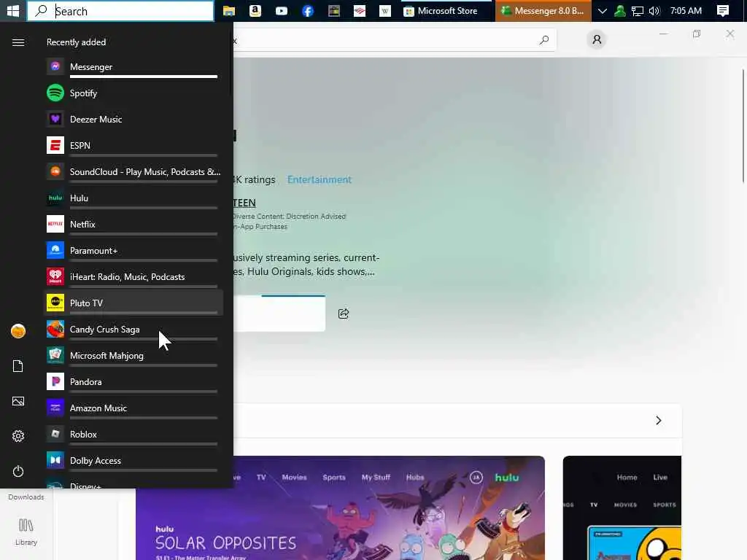Screen dimensions: 747x560
Task: Click the Microsoft Store page scrollbar
Action: [743, 125]
